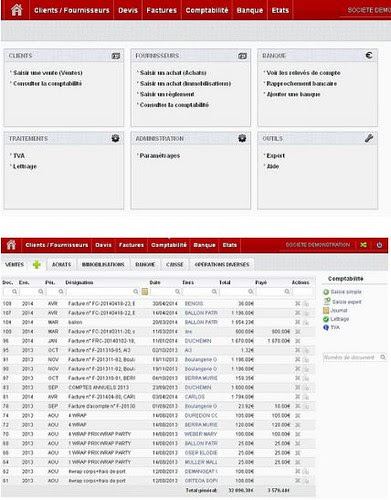Screen dimensions: 391x500
Task: Open Consulter la comptabilité under Clients
Action: 47,83
